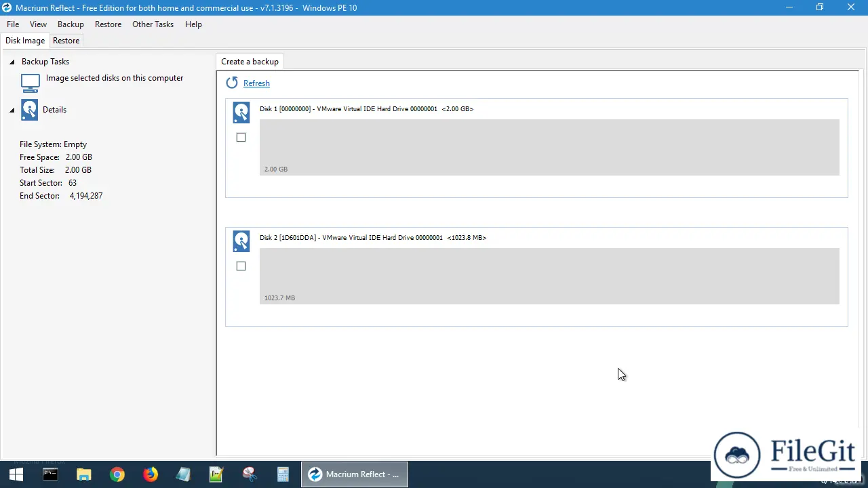Viewport: 868px width, 488px height.
Task: Click the Start Sector 63 value
Action: 73,183
